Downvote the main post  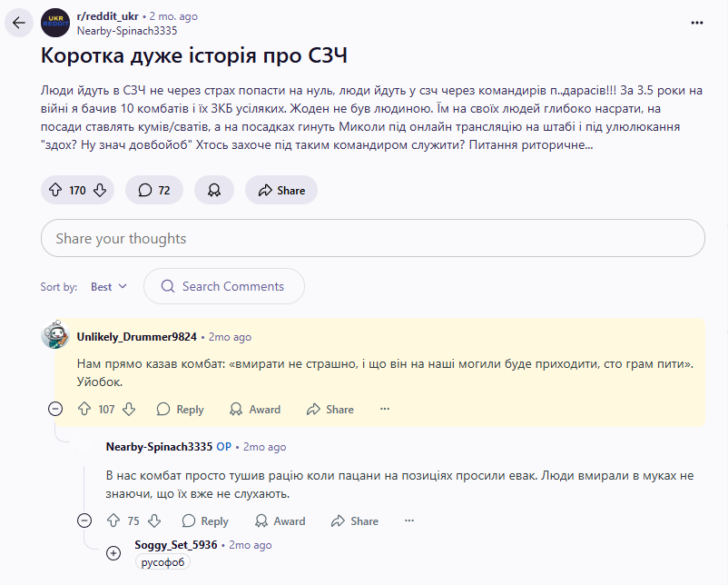(100, 190)
